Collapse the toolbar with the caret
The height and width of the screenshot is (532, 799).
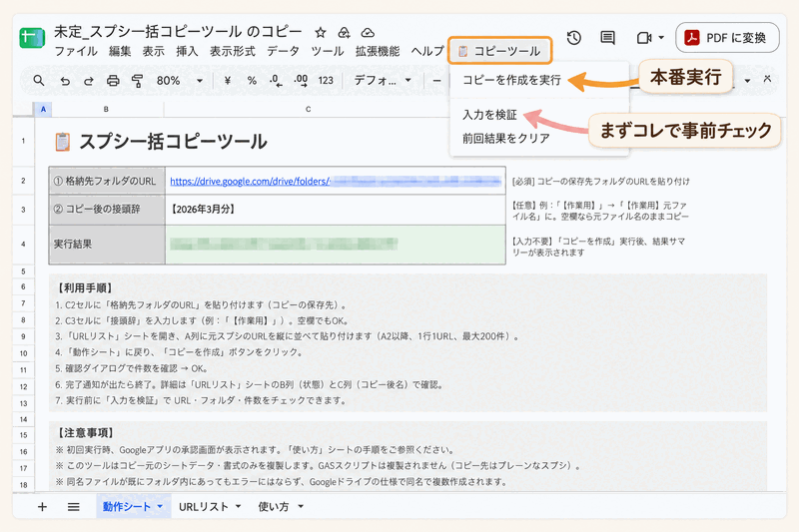pos(767,79)
